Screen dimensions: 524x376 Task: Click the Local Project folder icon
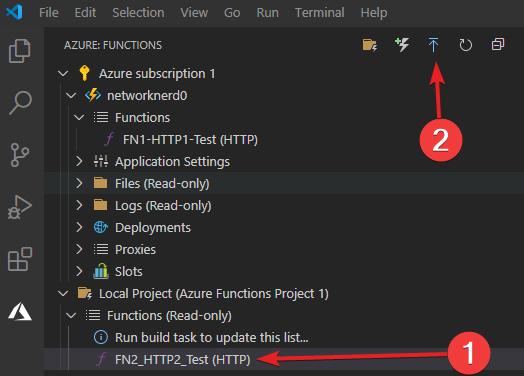(85, 293)
